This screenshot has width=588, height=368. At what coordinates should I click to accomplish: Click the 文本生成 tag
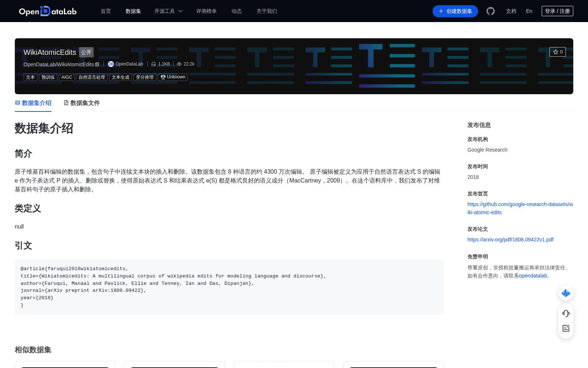[x=121, y=77]
